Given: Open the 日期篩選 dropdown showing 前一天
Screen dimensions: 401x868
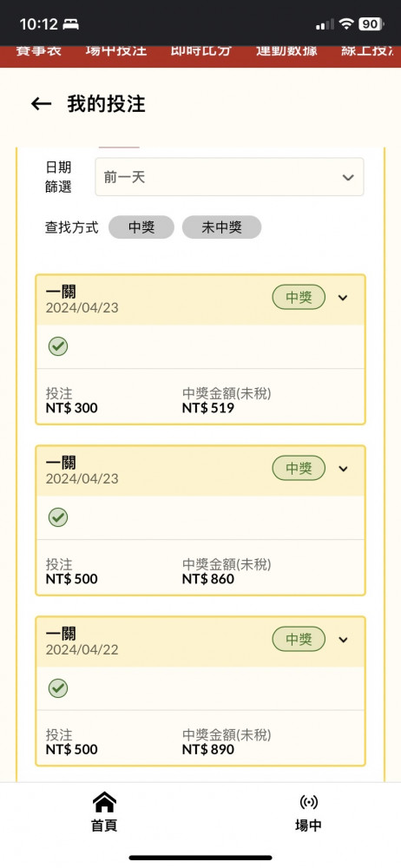Looking at the screenshot, I should pyautogui.click(x=229, y=177).
